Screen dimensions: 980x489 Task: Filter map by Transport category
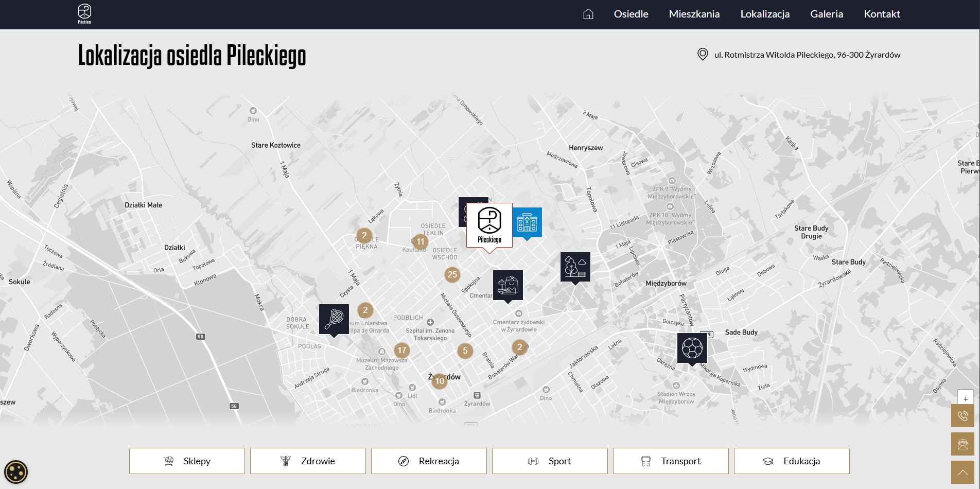tap(671, 461)
